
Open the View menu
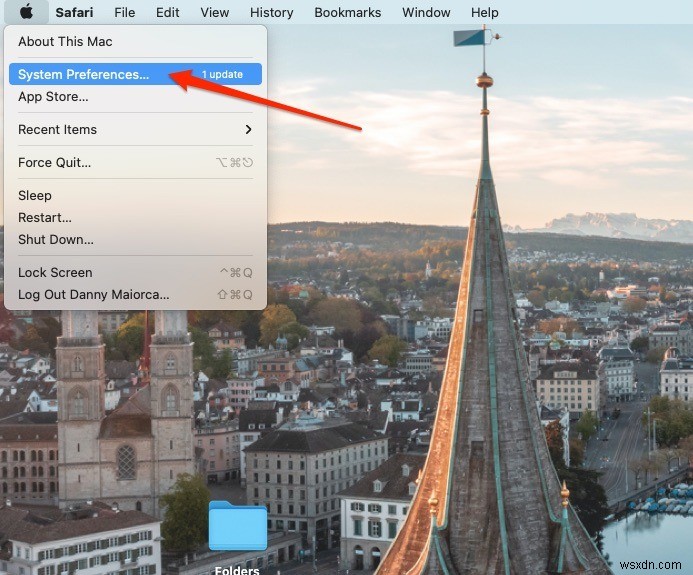pos(214,12)
